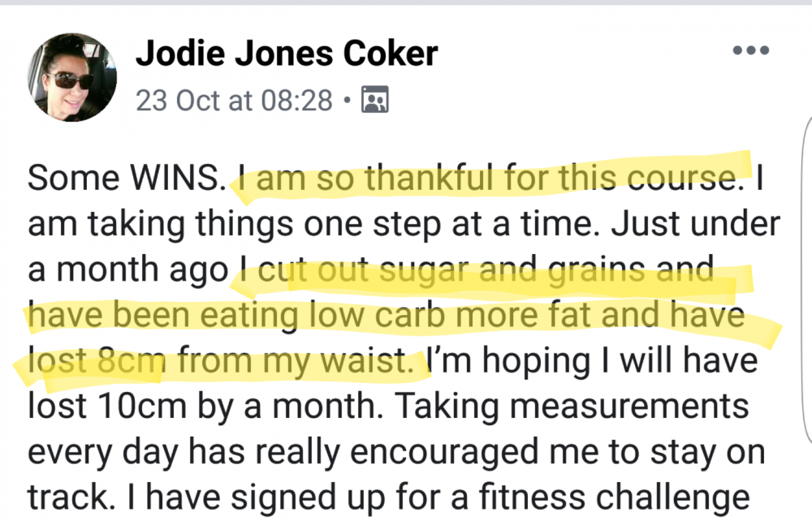Click the dot separator after the timestamp

(x=347, y=100)
